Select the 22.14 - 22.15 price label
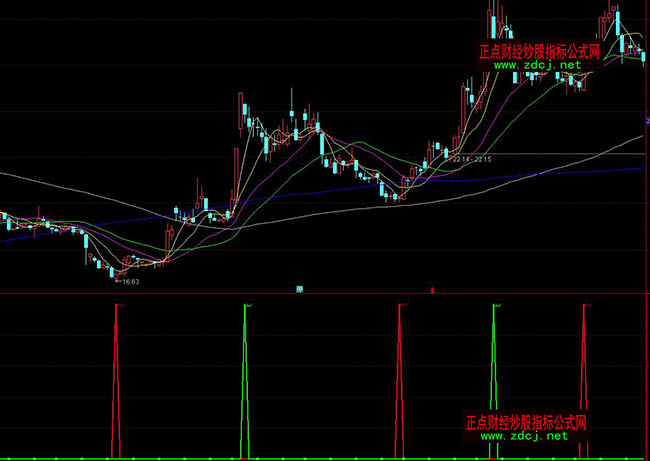 pyautogui.click(x=471, y=158)
